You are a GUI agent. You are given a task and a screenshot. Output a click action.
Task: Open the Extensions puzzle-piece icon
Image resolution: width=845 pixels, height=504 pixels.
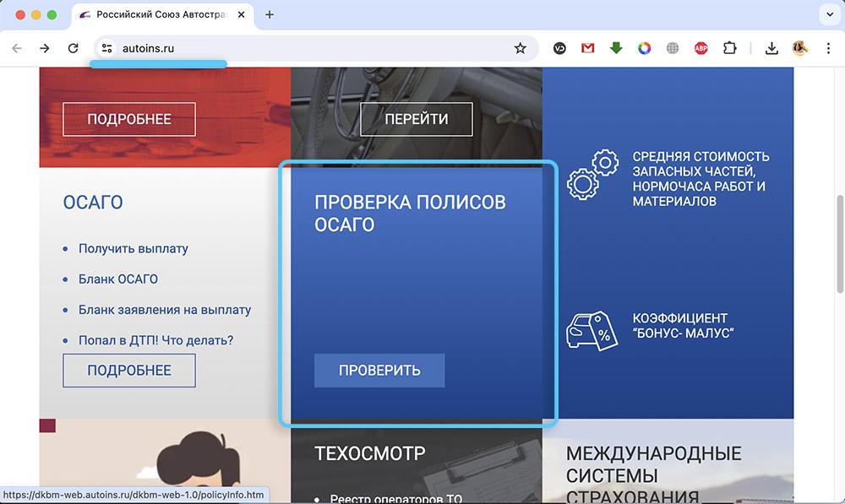click(729, 48)
